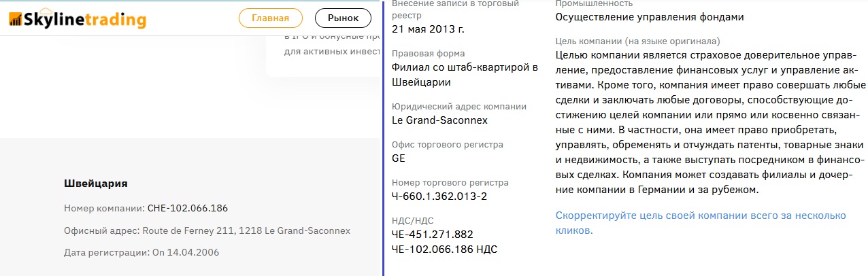Go to the Рынок section

[x=343, y=18]
